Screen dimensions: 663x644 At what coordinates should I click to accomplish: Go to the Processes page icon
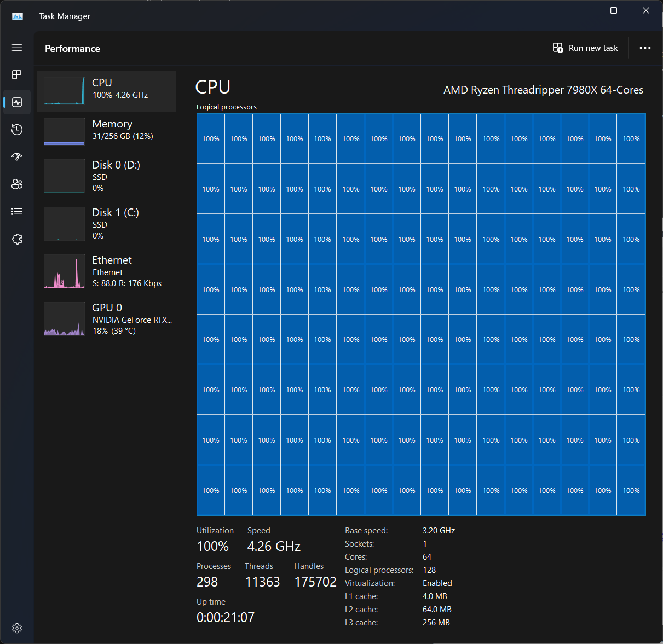point(17,74)
